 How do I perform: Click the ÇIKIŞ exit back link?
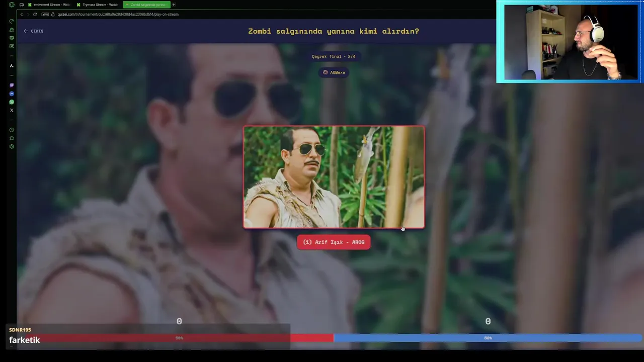[34, 31]
